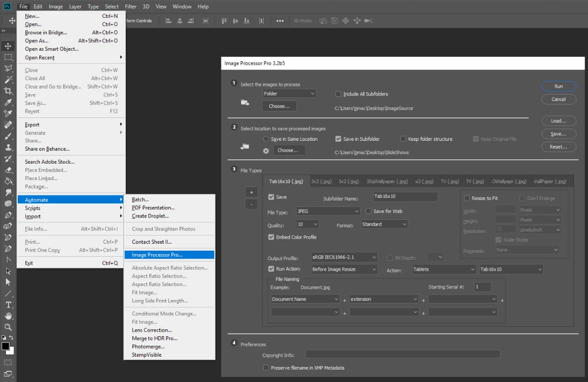Click the Copyright Info field
Screen dimensions: 588x382
(403, 354)
